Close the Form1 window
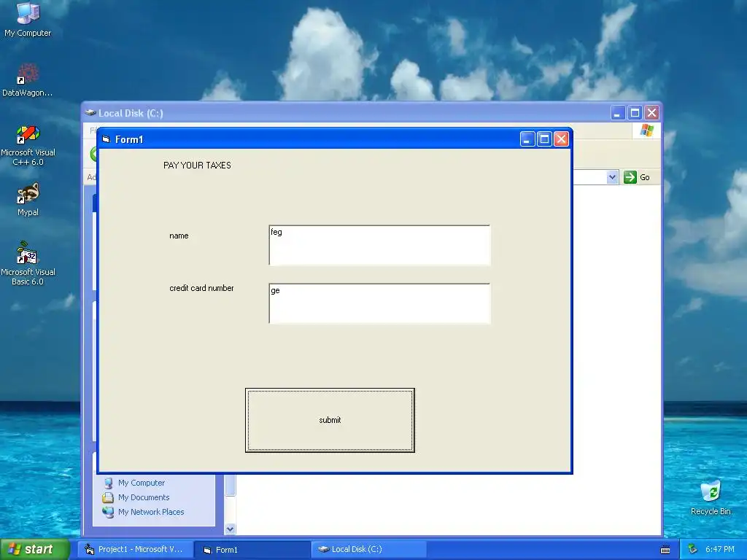The width and height of the screenshot is (747, 560). tap(561, 139)
